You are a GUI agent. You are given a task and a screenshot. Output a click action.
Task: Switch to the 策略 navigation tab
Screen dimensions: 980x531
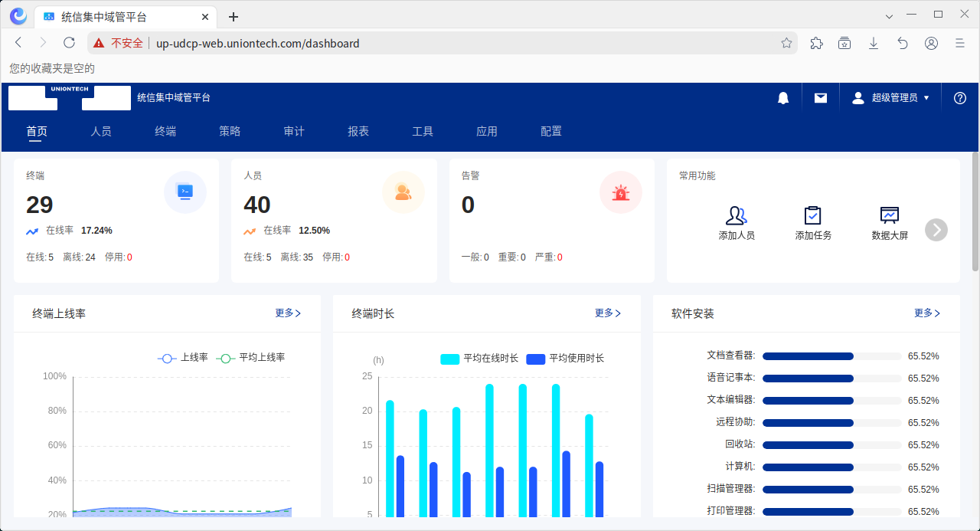tap(230, 132)
